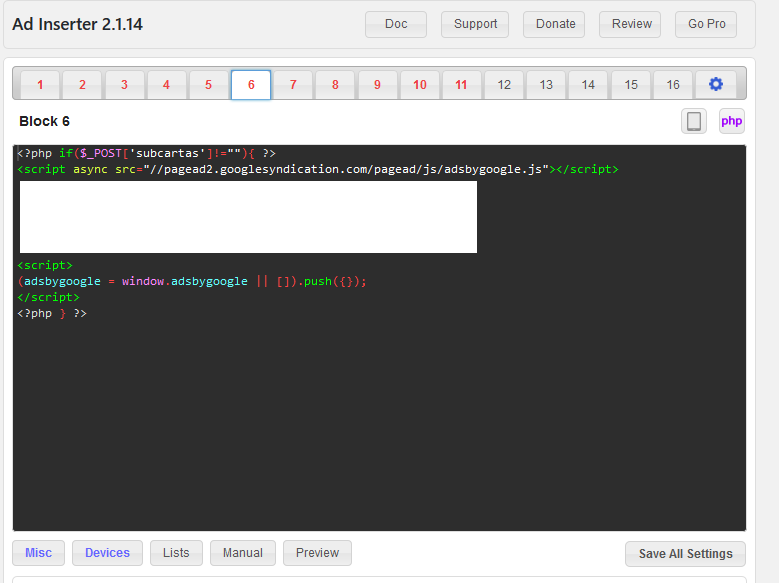Switch to block tab 5

point(209,84)
